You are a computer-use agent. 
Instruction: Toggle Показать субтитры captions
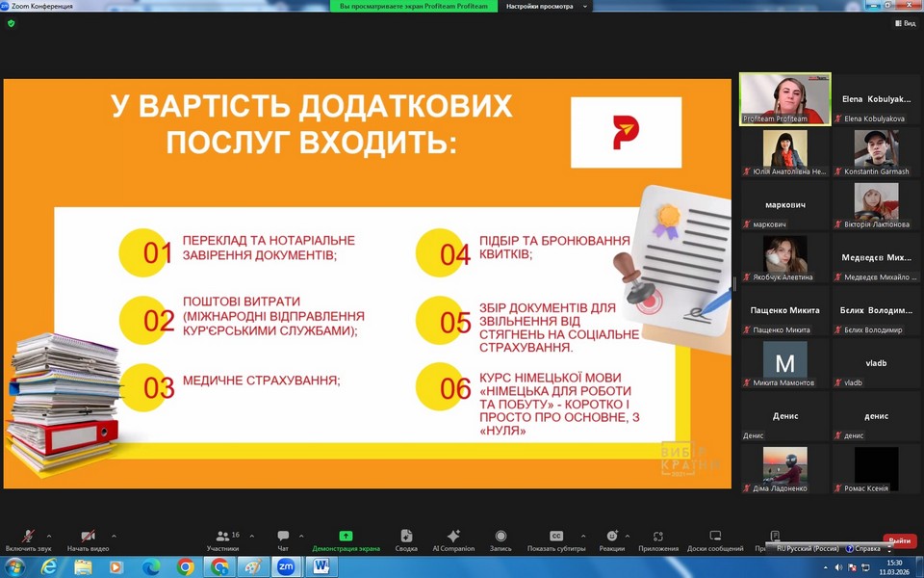(x=556, y=537)
